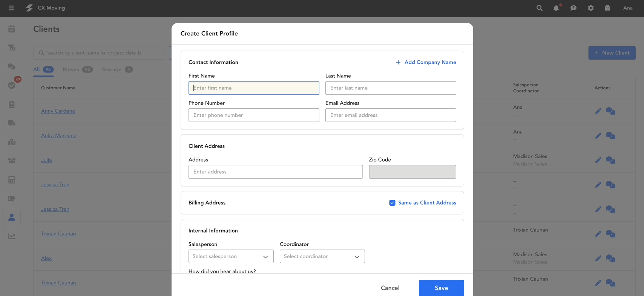Open the settings gear icon
The width and height of the screenshot is (644, 296).
(x=590, y=8)
